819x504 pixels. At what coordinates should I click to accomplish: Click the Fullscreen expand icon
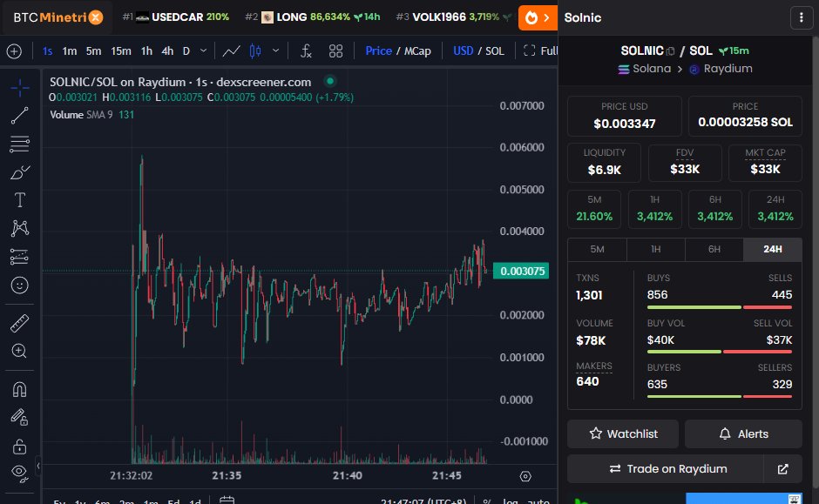click(x=529, y=50)
